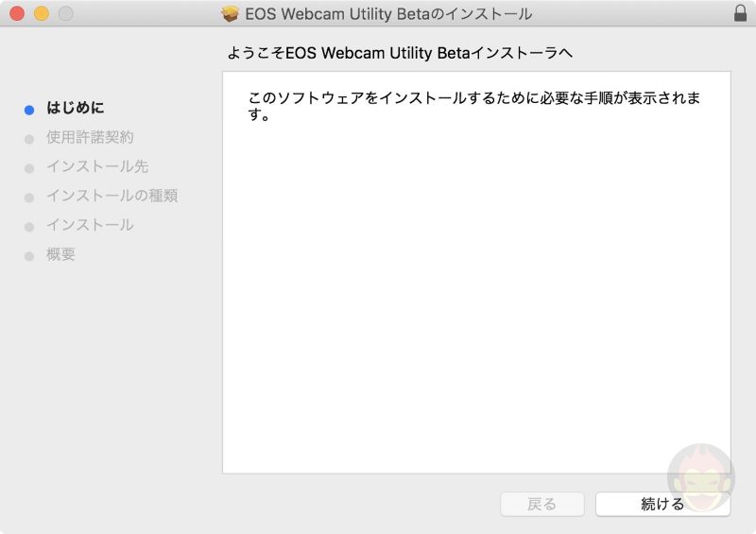Select the はじめに step in sidebar
756x534 pixels.
click(76, 108)
